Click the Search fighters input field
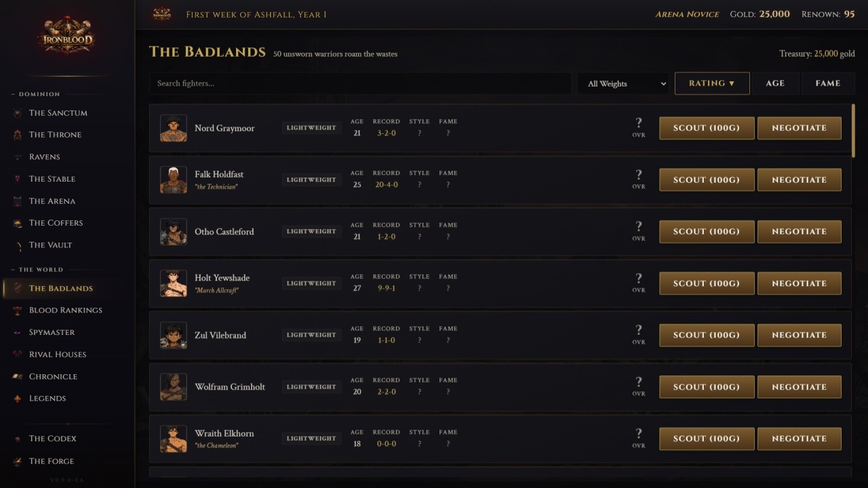Screen dimensions: 868x488 [x=359, y=83]
